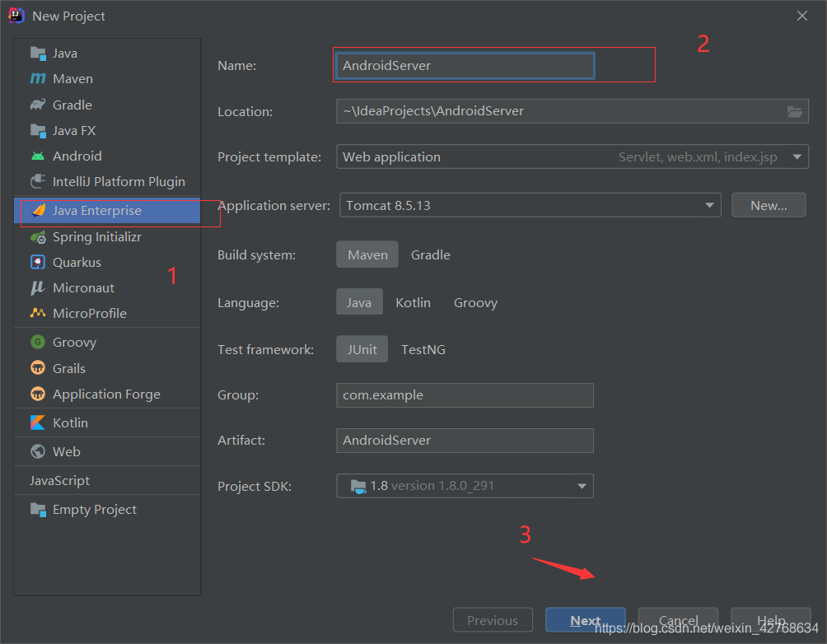Click the MicroProfile icon

[38, 313]
